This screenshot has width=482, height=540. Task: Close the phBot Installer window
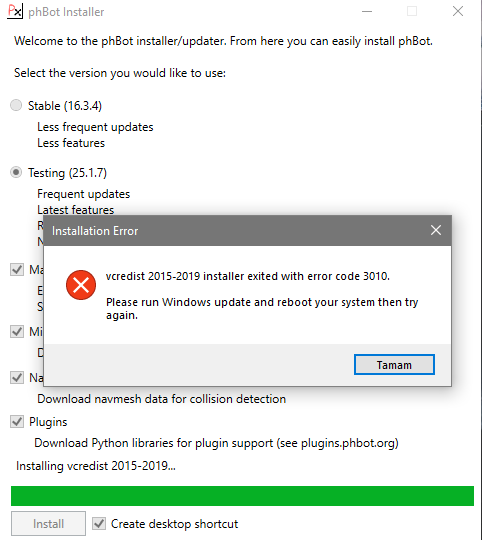tap(458, 11)
